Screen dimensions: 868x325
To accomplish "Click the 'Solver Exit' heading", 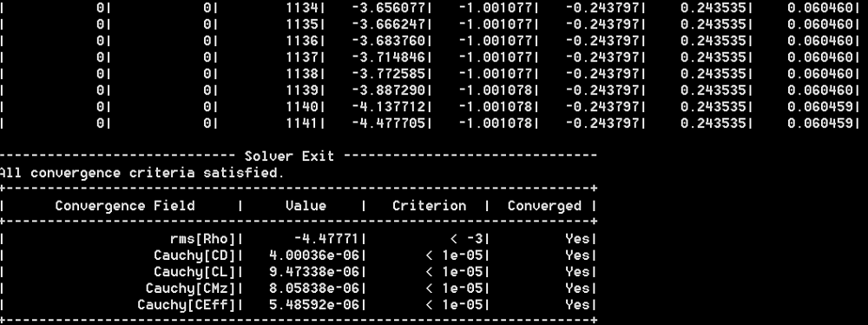I will pos(290,156).
